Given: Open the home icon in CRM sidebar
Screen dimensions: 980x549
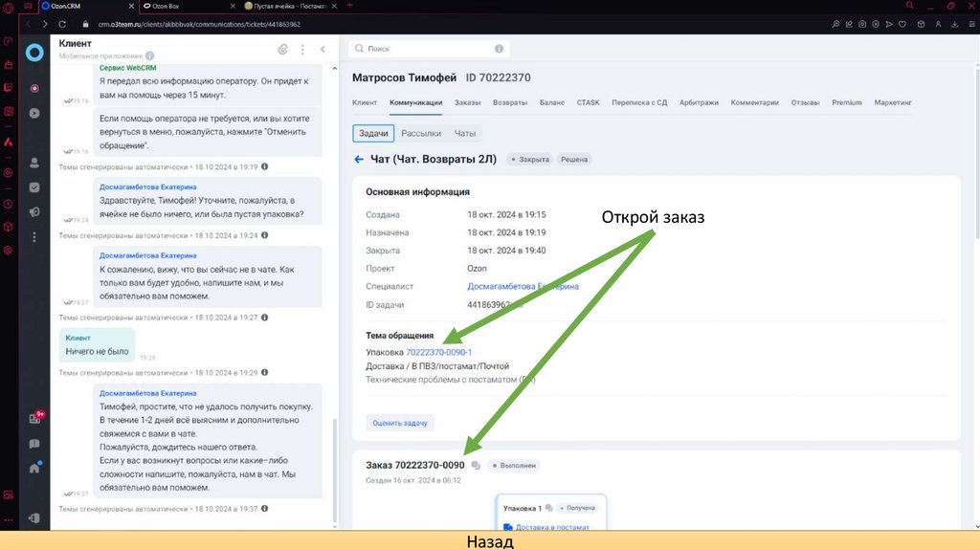Looking at the screenshot, I should point(34,468).
